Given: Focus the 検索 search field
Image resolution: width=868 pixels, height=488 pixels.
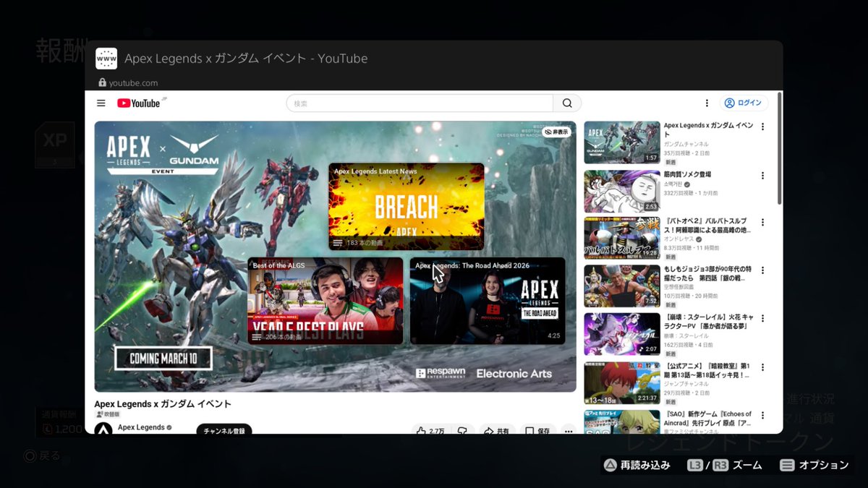Looking at the screenshot, I should (420, 103).
